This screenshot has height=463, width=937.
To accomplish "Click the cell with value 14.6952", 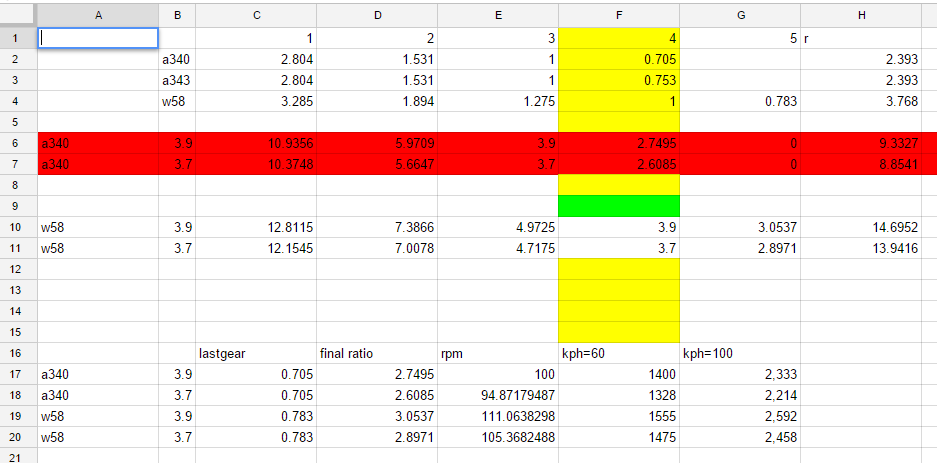I will coord(868,227).
